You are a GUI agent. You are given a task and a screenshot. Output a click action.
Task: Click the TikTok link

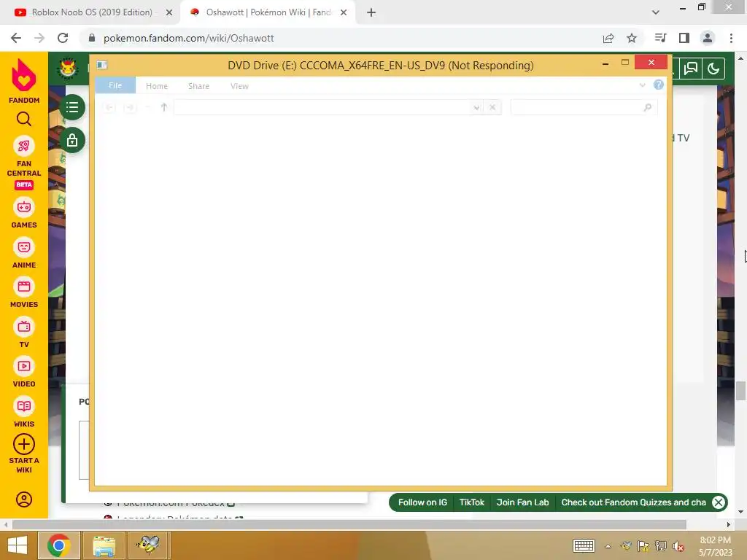(472, 502)
